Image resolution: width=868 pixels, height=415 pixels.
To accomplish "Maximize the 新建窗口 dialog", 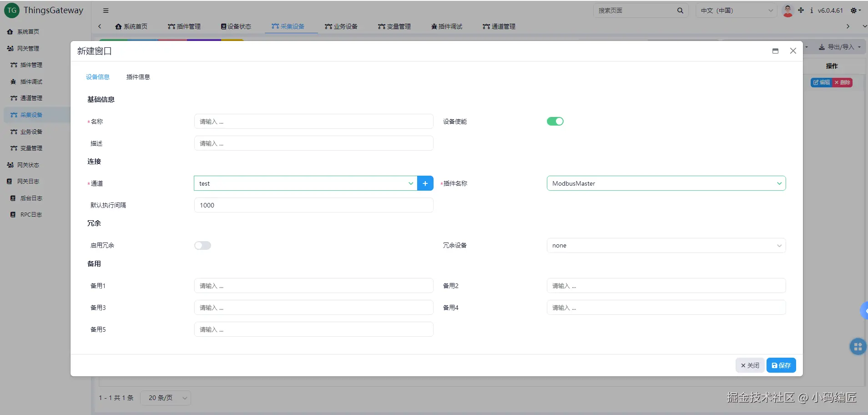I will pyautogui.click(x=775, y=51).
